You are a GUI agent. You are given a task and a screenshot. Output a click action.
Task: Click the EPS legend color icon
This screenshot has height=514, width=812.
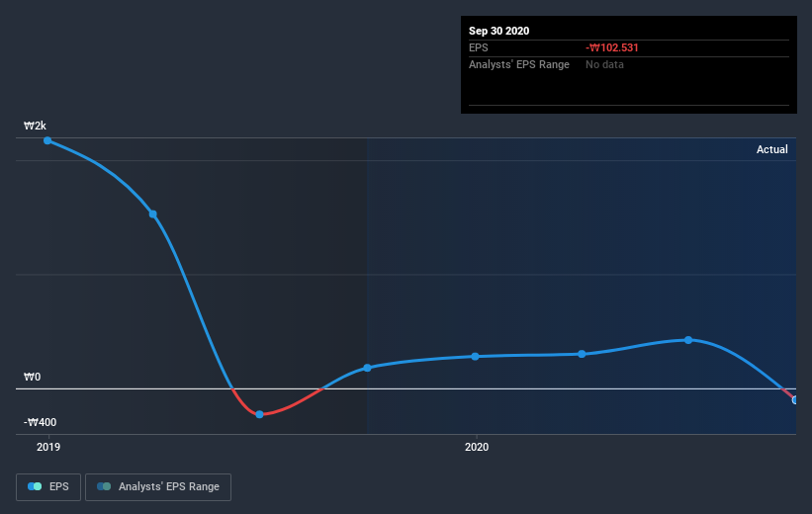pyautogui.click(x=35, y=486)
